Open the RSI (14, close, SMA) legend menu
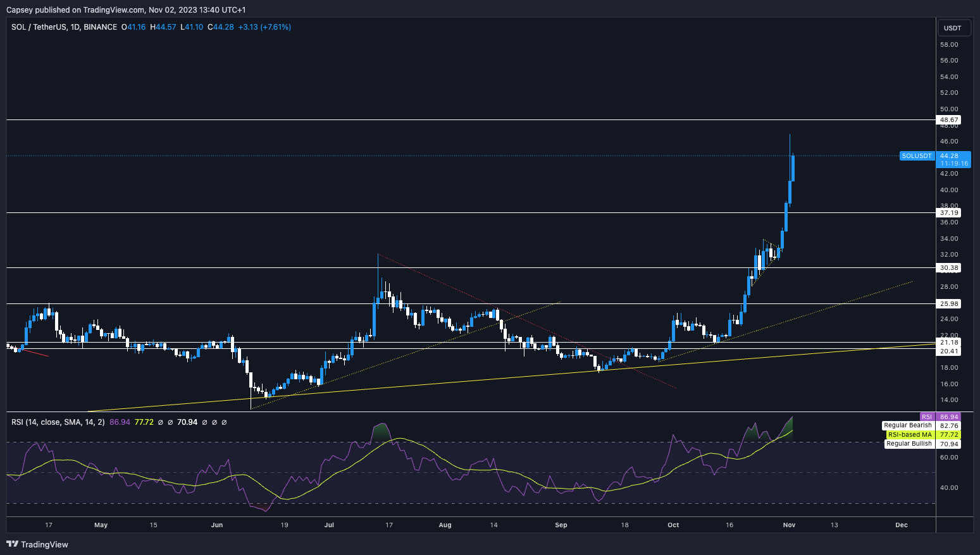980x555 pixels. pyautogui.click(x=57, y=422)
